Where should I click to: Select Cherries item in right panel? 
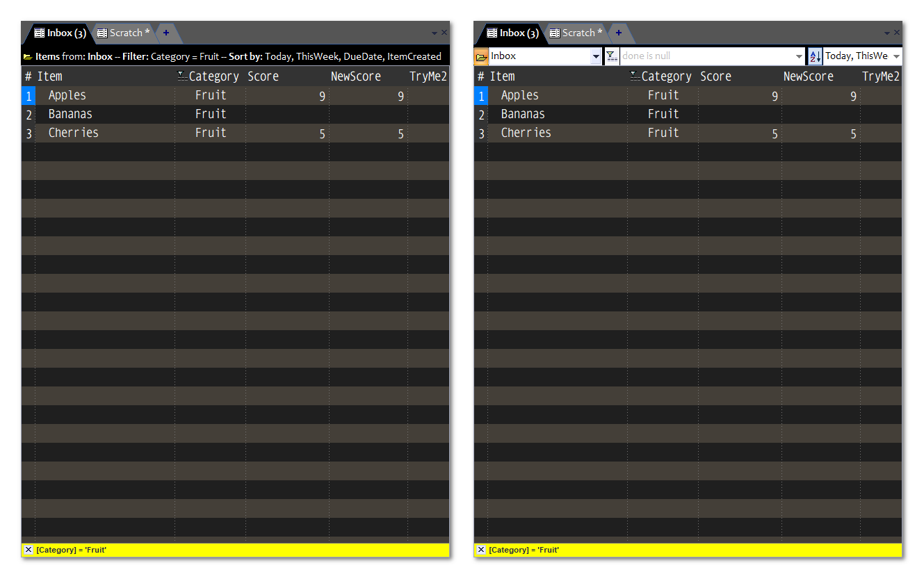[526, 133]
